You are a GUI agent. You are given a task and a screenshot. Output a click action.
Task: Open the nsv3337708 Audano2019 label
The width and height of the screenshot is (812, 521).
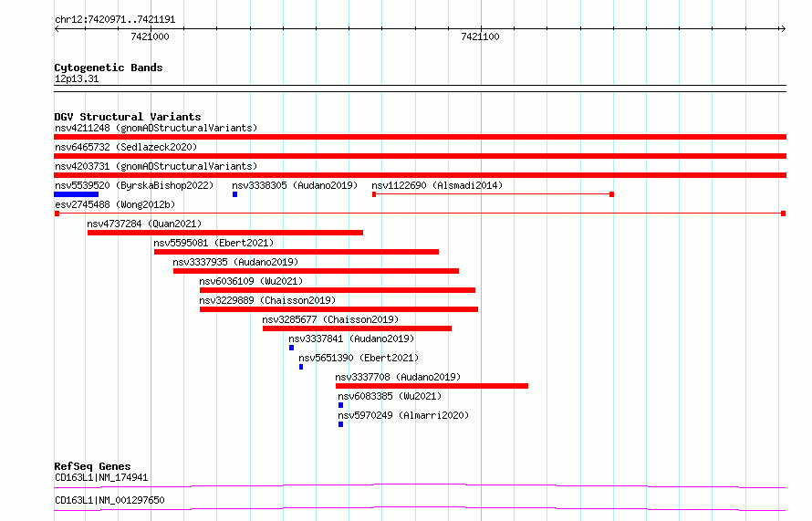coord(398,377)
